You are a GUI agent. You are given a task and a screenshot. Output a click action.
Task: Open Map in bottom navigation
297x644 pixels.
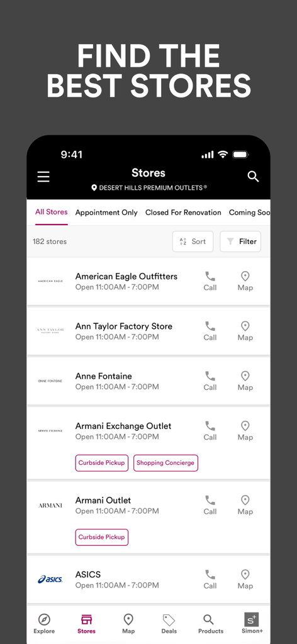pyautogui.click(x=128, y=624)
